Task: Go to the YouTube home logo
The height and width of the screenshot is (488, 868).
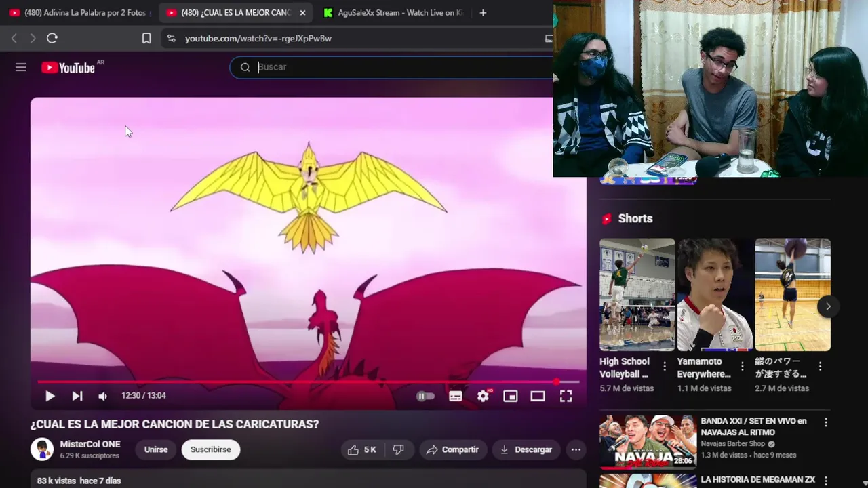Action: point(68,67)
